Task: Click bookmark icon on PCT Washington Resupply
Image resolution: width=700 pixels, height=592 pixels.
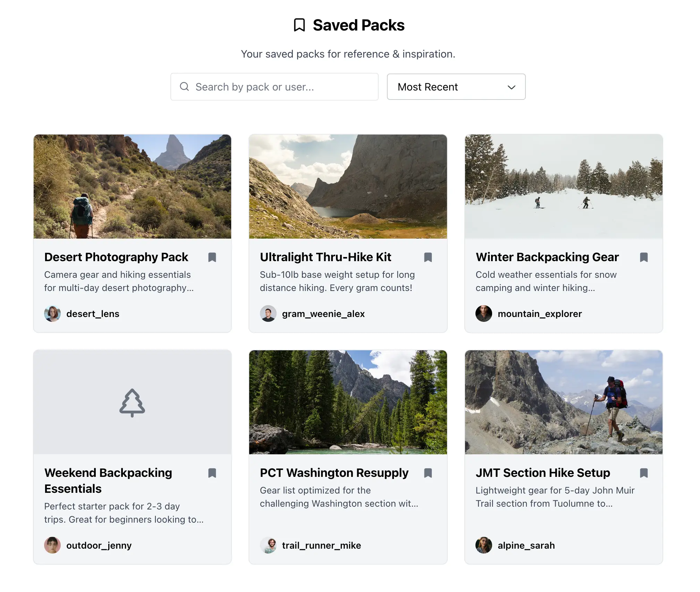Action: click(428, 473)
